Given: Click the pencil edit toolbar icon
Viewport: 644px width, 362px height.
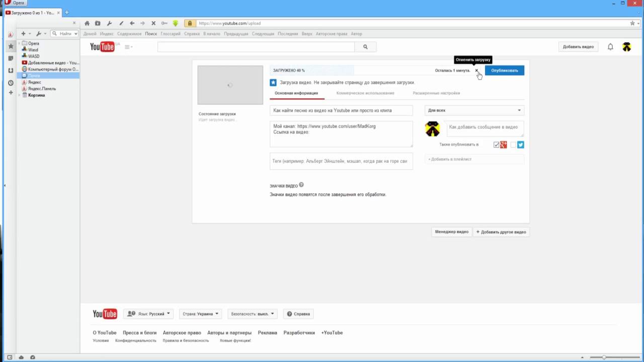Looking at the screenshot, I should click(x=121, y=23).
